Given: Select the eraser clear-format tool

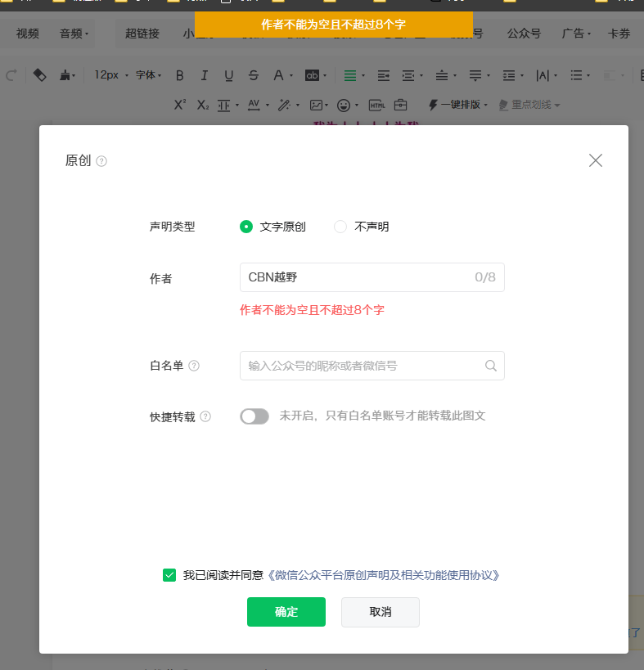Looking at the screenshot, I should (40, 75).
